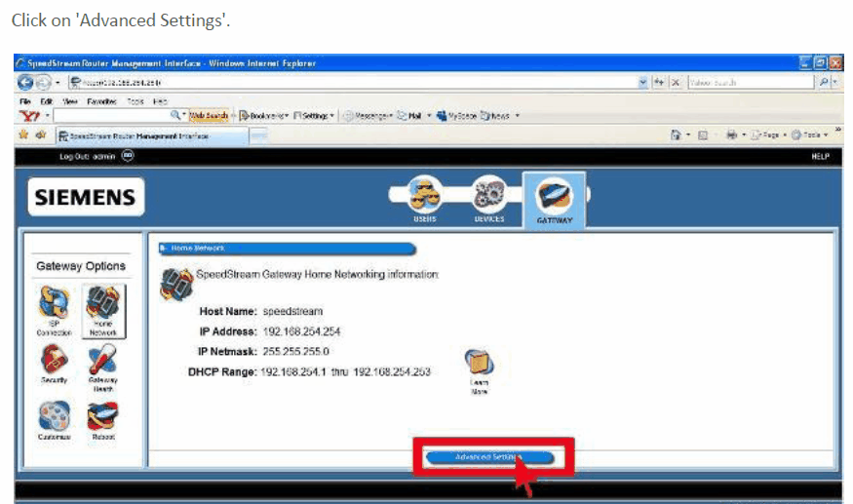Click the Web Search button

point(209,115)
